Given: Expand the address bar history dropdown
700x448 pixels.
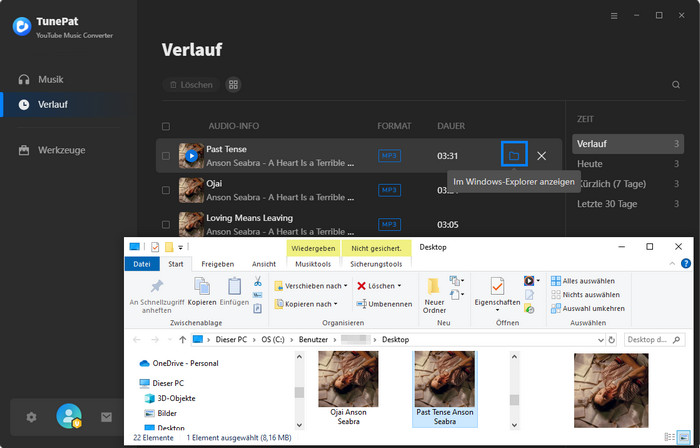Looking at the screenshot, I should pos(601,340).
